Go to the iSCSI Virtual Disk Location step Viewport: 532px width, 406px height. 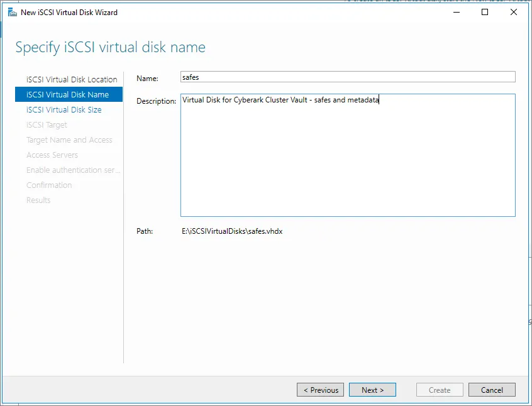[x=72, y=80]
